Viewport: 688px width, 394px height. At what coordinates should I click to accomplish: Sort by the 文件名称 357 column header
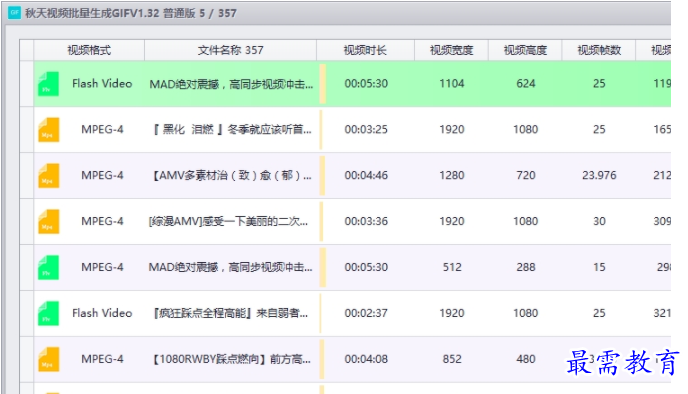pos(230,50)
